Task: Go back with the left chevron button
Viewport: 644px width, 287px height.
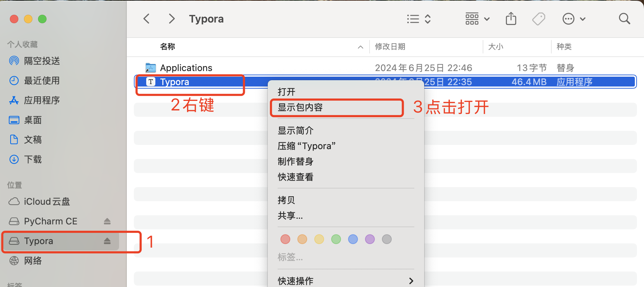Action: pos(147,19)
